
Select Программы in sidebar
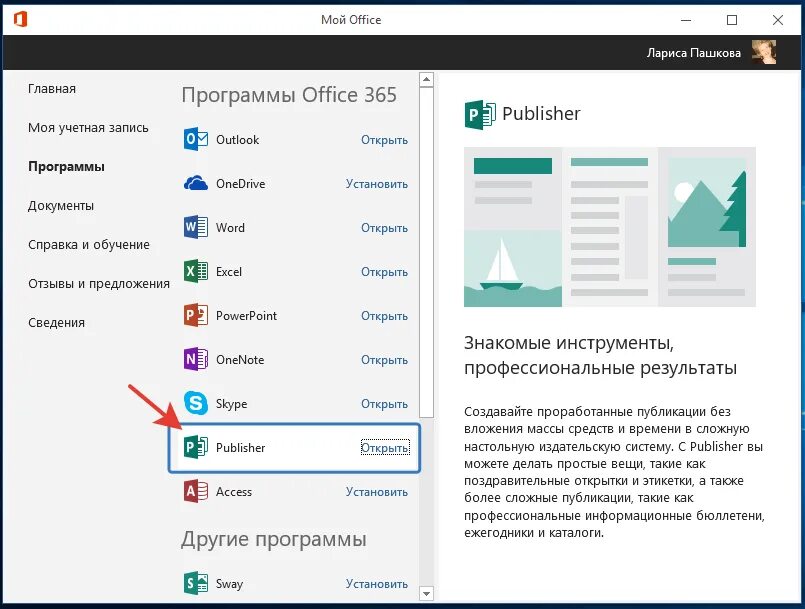click(66, 166)
